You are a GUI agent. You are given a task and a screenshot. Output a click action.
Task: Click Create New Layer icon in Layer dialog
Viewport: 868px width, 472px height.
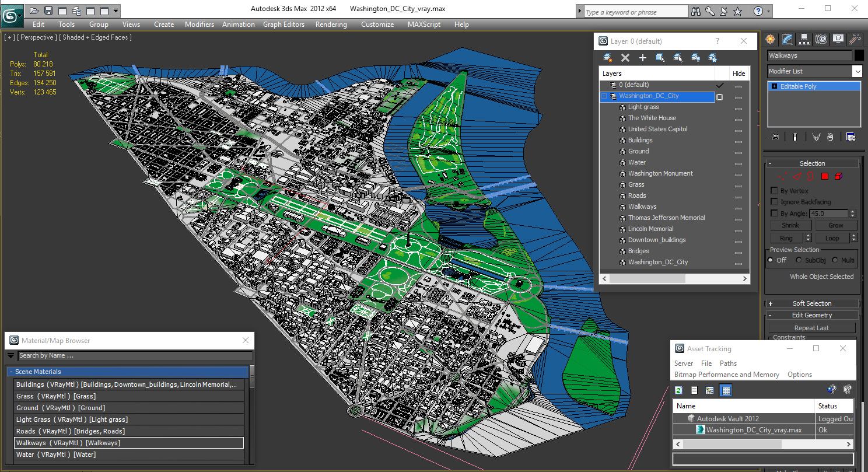608,58
